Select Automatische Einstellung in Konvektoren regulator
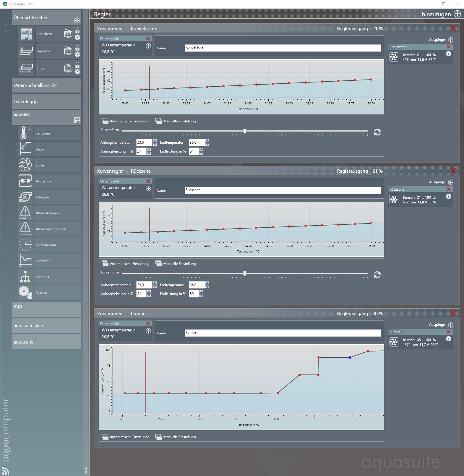 click(x=126, y=121)
